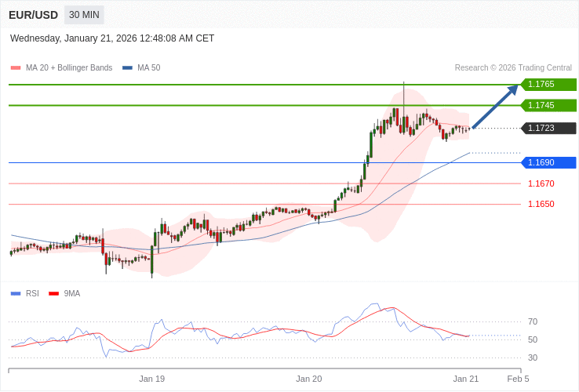579x392 pixels.
Task: Select the blue 1.1690 pivot tag
Action: pyautogui.click(x=548, y=163)
